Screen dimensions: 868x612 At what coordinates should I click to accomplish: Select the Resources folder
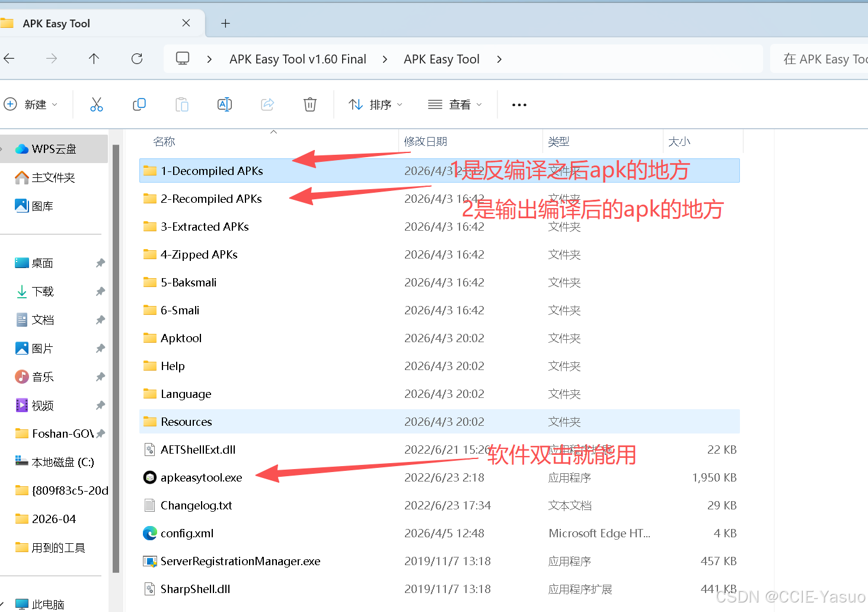pyautogui.click(x=439, y=422)
